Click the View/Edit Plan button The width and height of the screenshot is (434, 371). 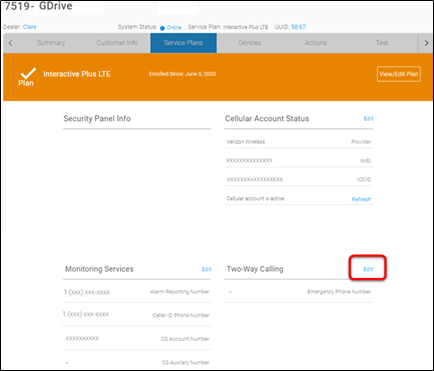[x=399, y=74]
